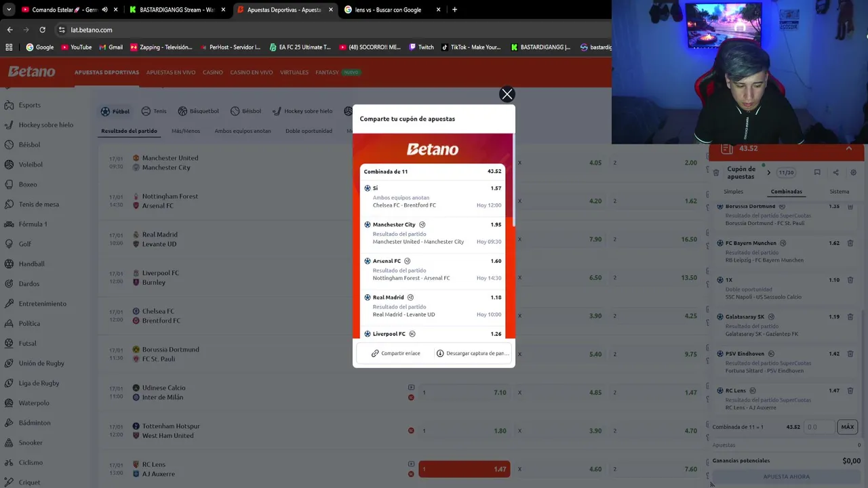Click the bet slip bookmark icon
Screen dimensions: 868x488
pyautogui.click(x=817, y=173)
